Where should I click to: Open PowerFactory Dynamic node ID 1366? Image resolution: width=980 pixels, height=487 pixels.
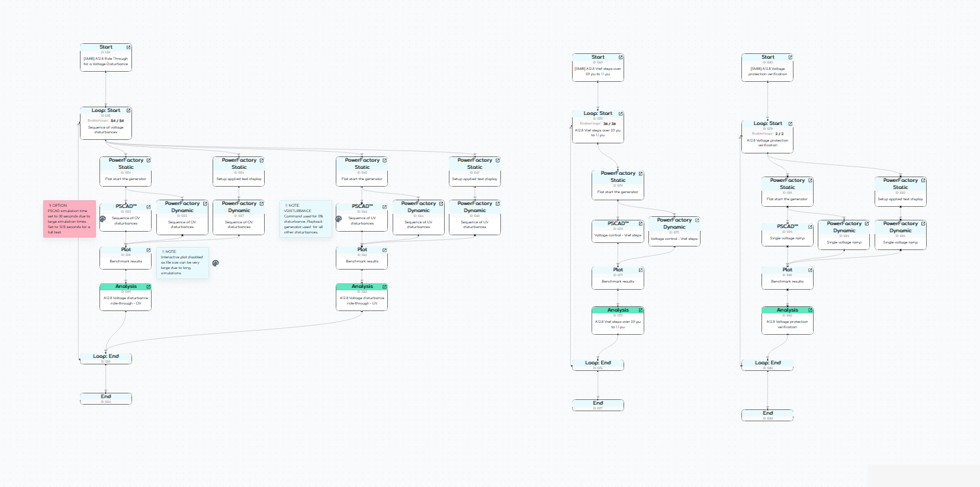point(442,204)
